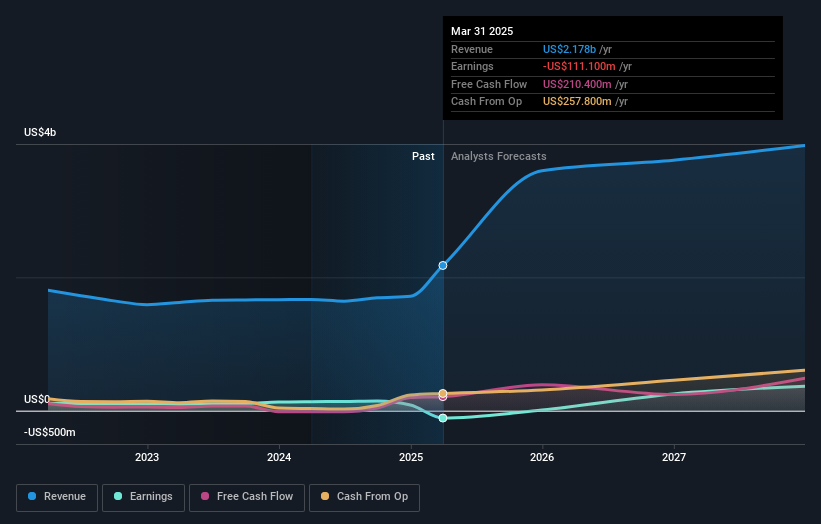
Task: Select the 2025 x-axis label
Action: 411,457
